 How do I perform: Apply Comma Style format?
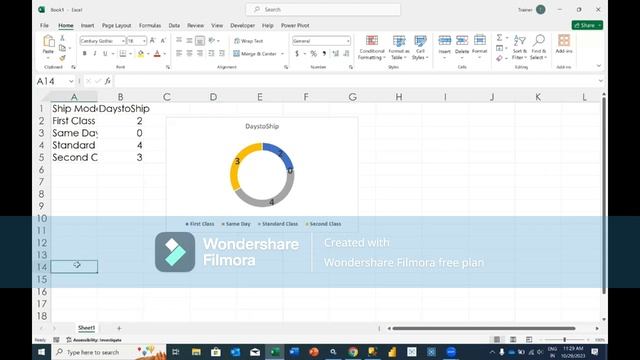pos(324,53)
